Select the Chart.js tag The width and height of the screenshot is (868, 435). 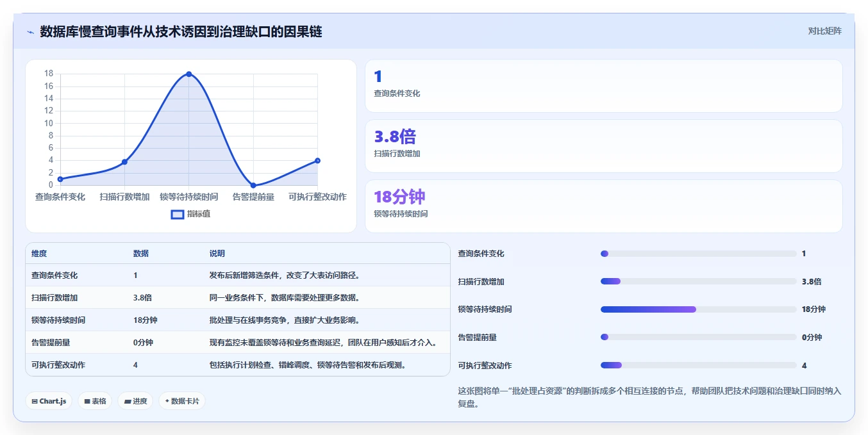(49, 401)
